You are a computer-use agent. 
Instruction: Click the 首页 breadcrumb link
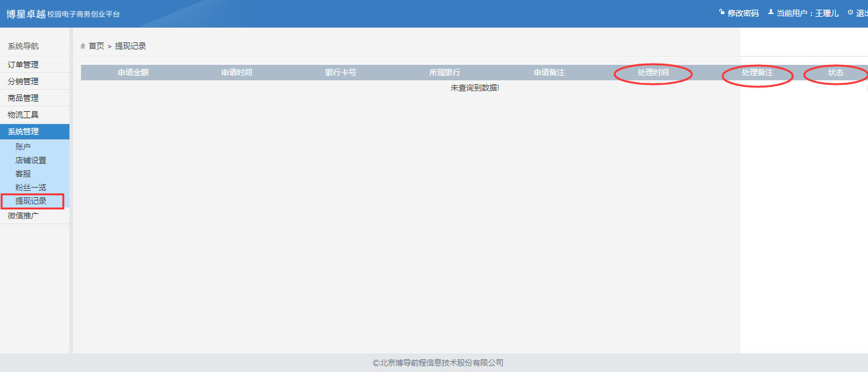tap(96, 46)
